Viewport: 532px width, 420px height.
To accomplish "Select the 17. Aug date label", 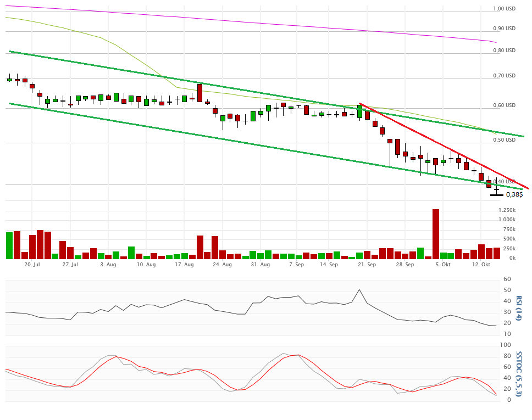I will pyautogui.click(x=185, y=265).
